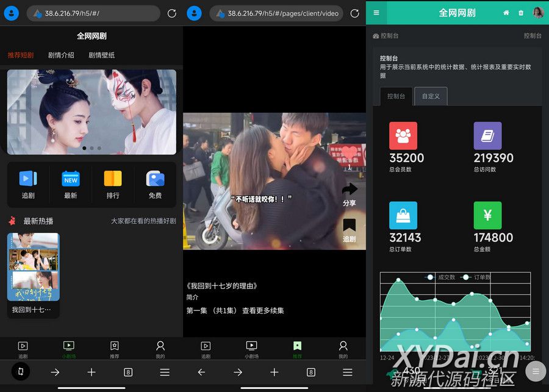Click the home icon in admin header
This screenshot has height=392, width=549.
(506, 13)
